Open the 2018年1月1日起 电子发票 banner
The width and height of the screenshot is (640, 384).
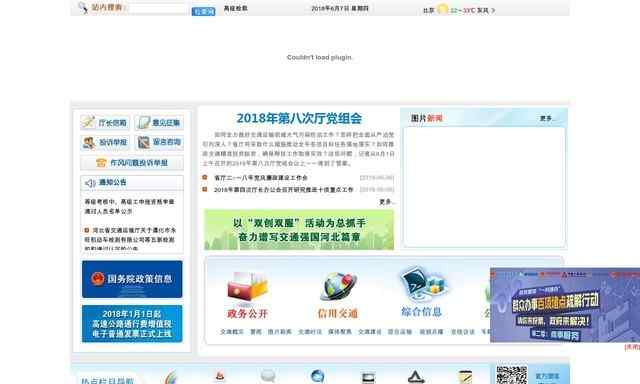(132, 324)
